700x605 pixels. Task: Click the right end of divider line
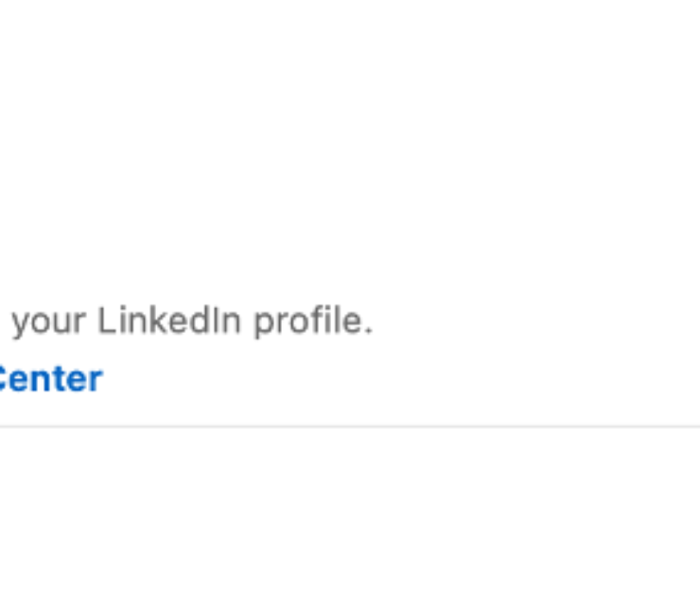691,426
